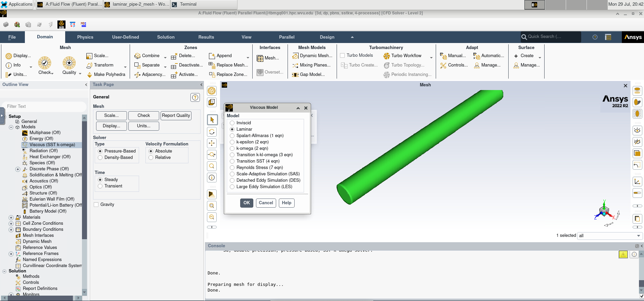Open Automatic adapt settings
This screenshot has height=301, width=644.
pyautogui.click(x=489, y=56)
